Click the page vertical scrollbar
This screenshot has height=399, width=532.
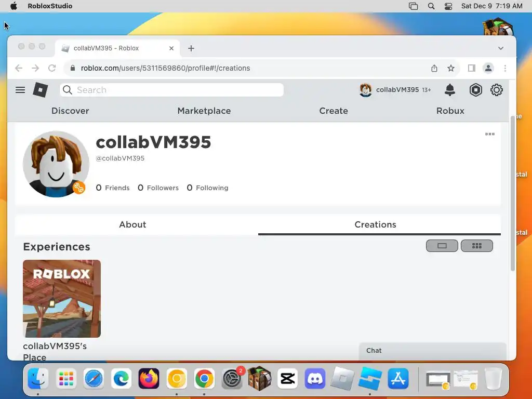click(513, 193)
